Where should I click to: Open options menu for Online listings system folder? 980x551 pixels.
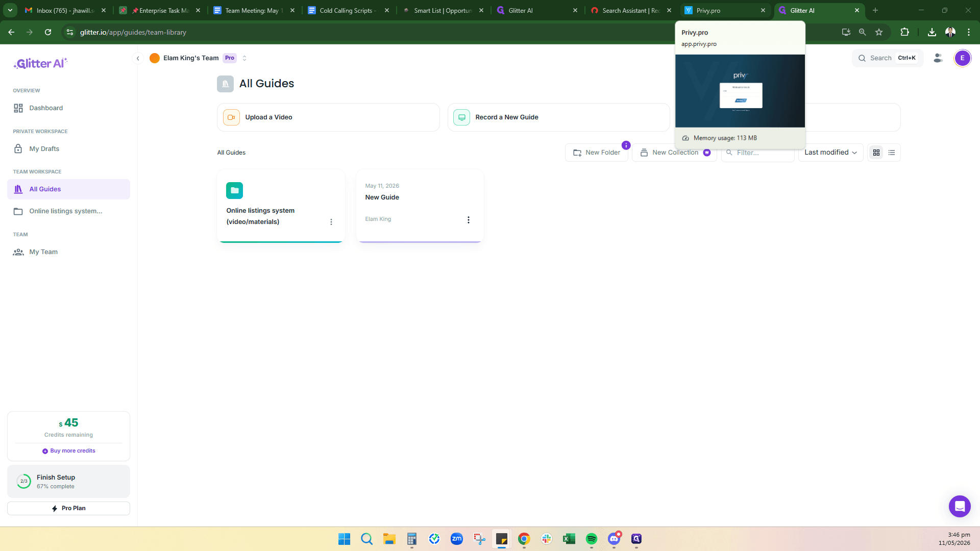(331, 222)
